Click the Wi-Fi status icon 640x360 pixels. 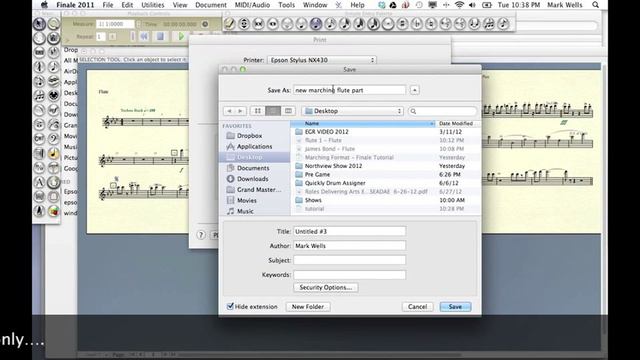(x=460, y=5)
